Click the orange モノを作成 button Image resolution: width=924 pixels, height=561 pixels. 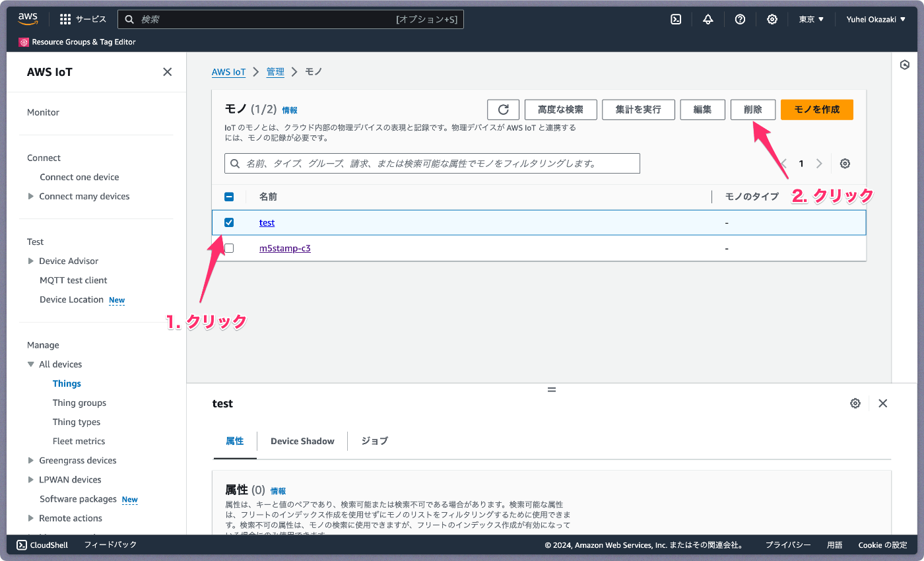pyautogui.click(x=816, y=110)
